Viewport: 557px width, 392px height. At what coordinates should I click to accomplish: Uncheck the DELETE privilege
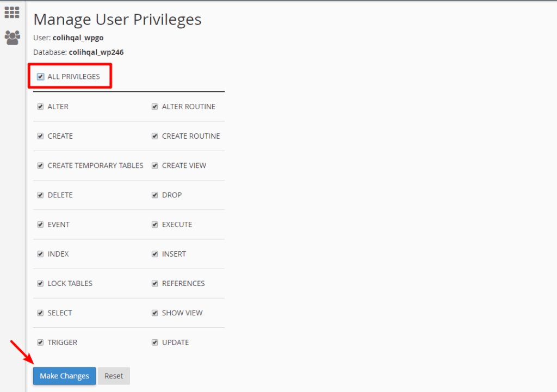tap(40, 195)
